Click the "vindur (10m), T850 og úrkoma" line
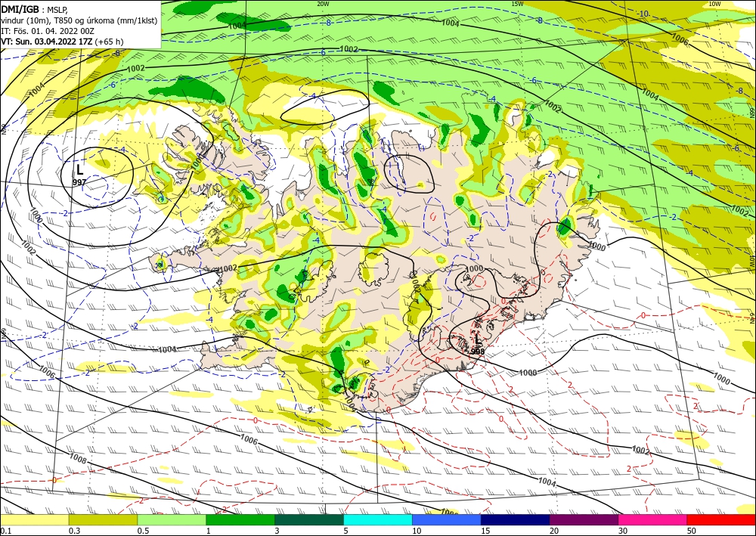 79,20
